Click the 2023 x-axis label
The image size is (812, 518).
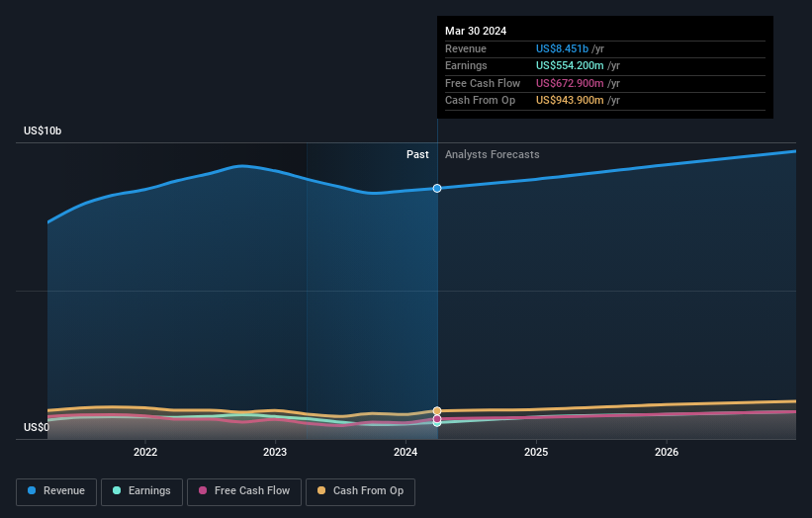point(275,452)
